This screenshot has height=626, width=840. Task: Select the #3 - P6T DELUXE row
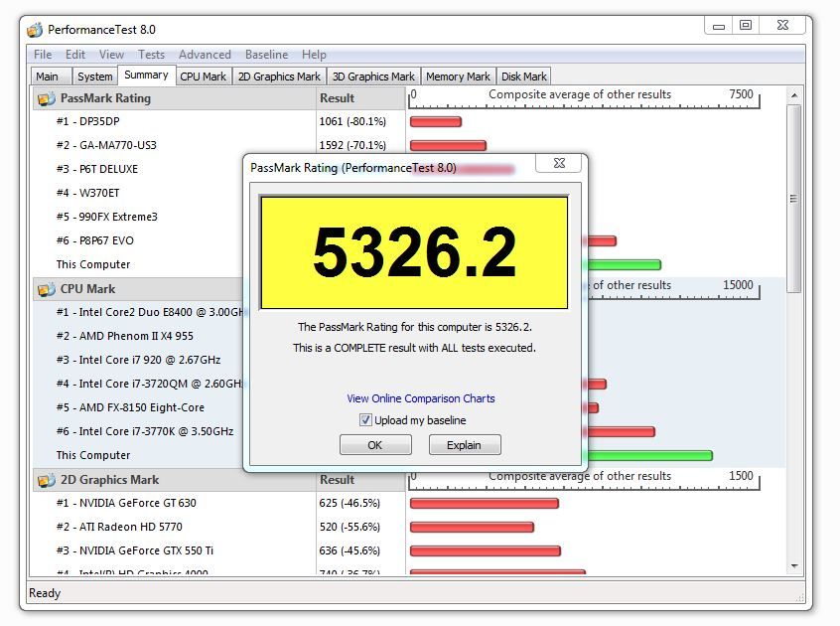click(x=97, y=169)
